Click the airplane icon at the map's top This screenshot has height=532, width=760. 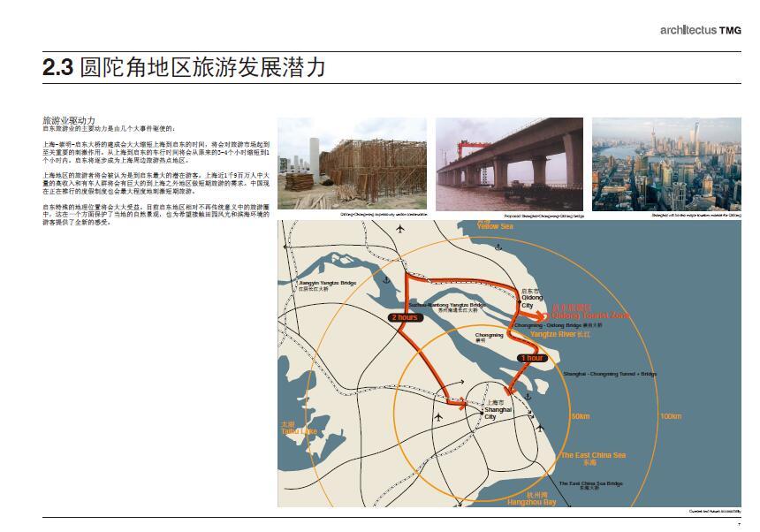(399, 229)
